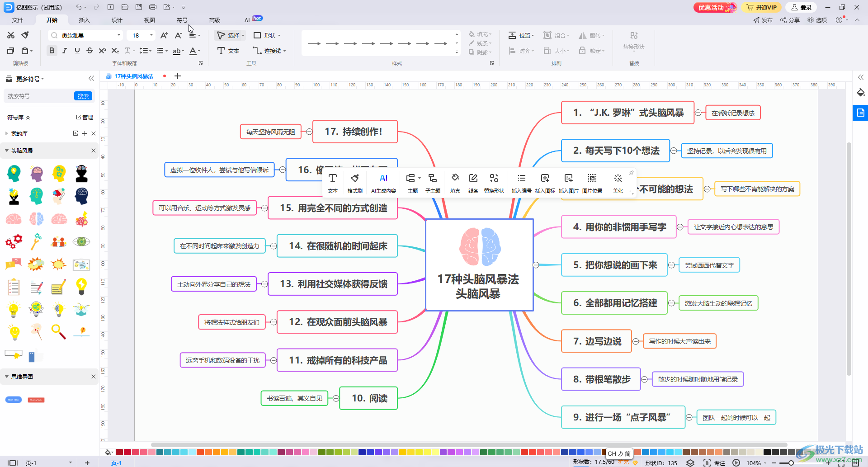Click Format Painter in floating toolbar
The image size is (868, 467).
coord(355,183)
